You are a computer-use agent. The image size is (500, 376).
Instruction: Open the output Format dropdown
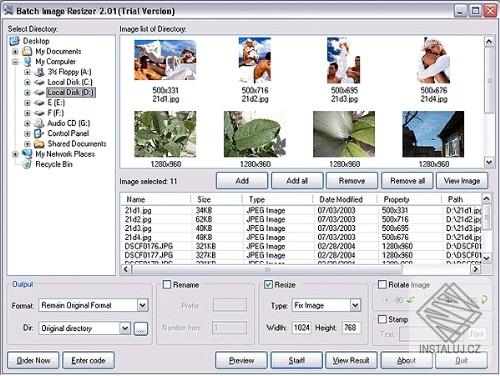[142, 305]
